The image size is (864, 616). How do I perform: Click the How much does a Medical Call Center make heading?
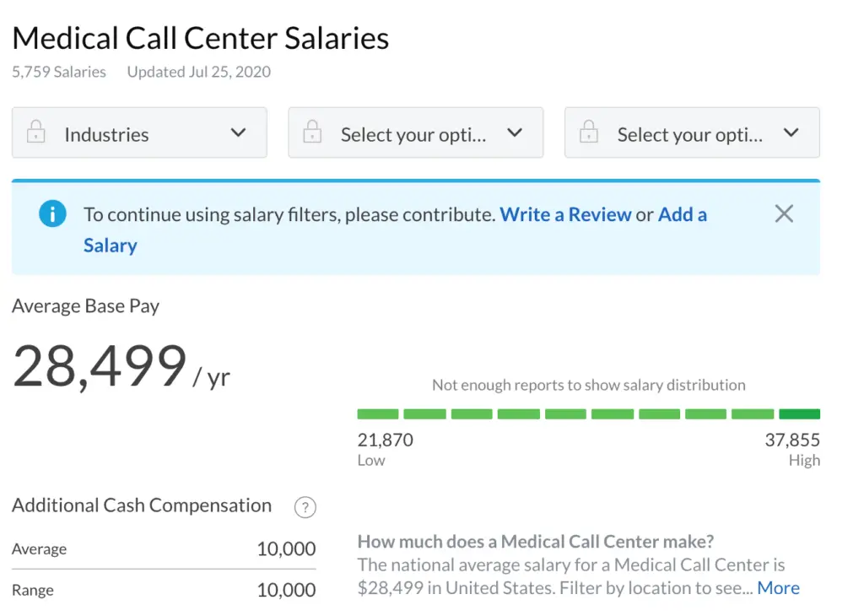[x=536, y=542]
